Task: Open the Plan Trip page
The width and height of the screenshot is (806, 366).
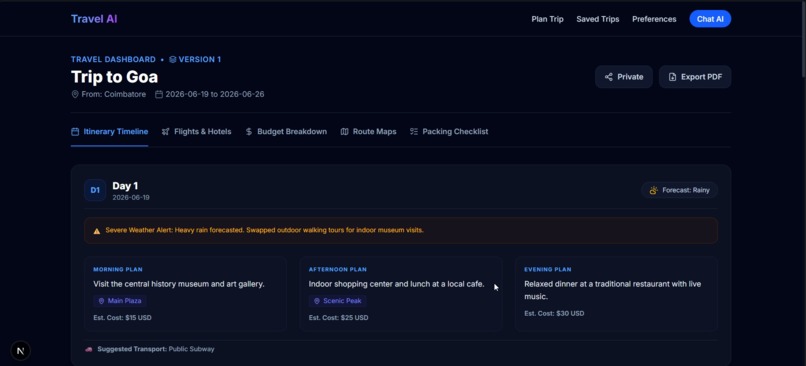Action: tap(547, 19)
